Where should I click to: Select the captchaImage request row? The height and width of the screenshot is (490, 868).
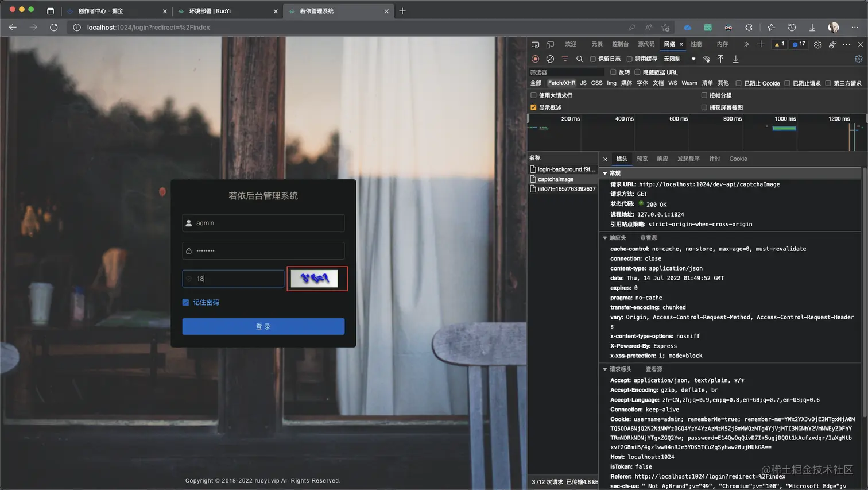click(x=563, y=179)
